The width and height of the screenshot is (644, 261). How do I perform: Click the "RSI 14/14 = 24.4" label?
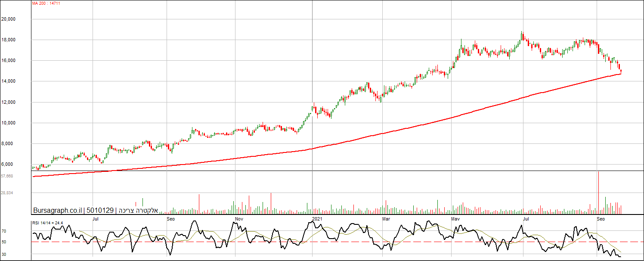click(48, 223)
